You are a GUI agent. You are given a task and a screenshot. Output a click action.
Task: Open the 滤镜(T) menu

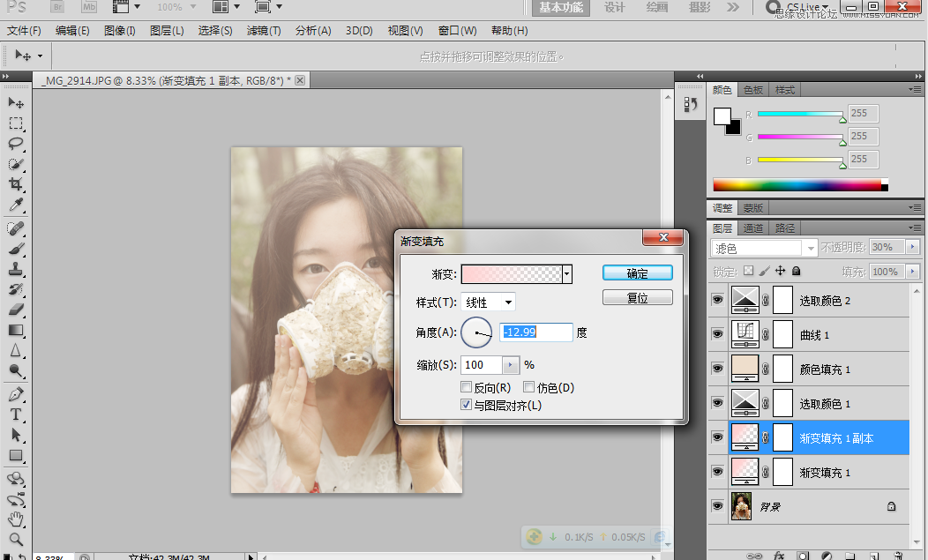[x=264, y=31]
